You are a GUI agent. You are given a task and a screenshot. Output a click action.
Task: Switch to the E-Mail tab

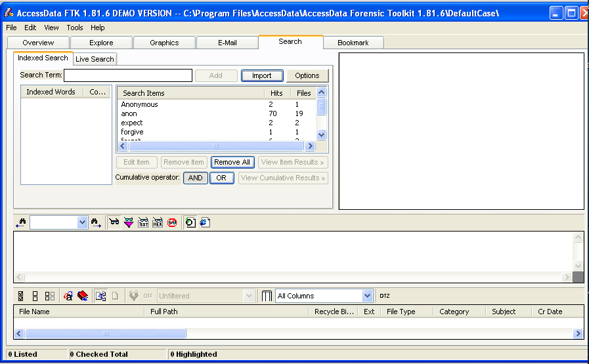(227, 43)
